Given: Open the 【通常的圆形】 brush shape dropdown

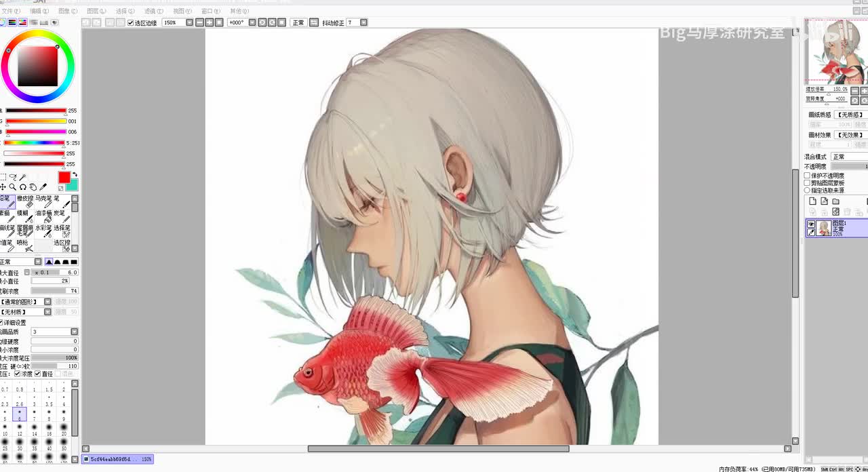Looking at the screenshot, I should [x=47, y=302].
